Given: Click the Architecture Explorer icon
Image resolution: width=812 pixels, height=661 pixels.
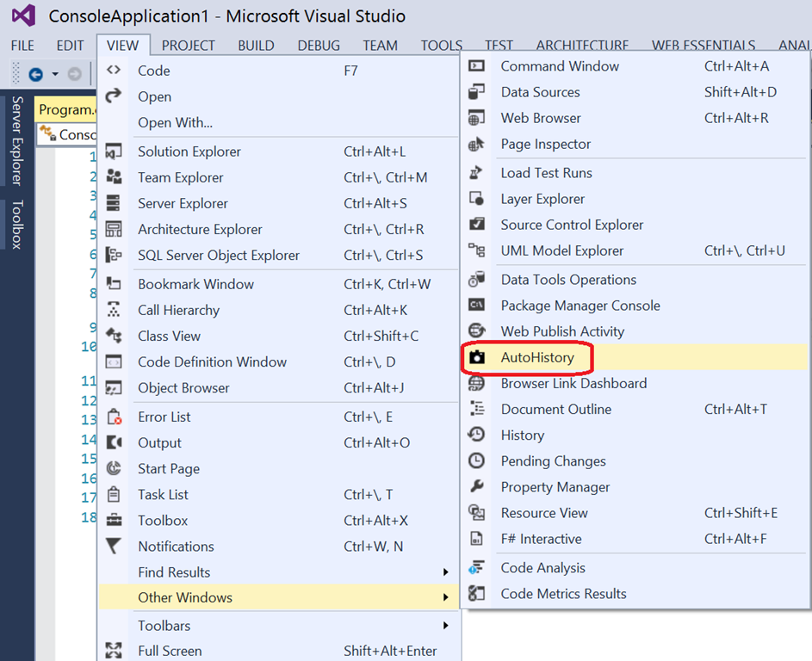Looking at the screenshot, I should coord(114,229).
